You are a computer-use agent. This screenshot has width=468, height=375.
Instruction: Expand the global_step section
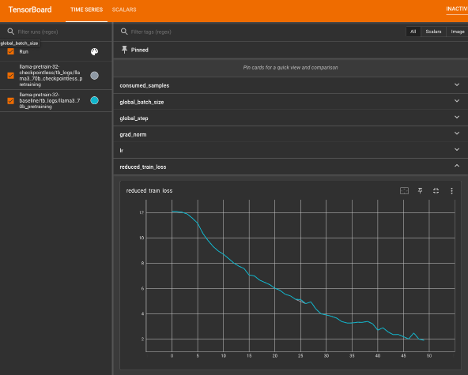[457, 117]
